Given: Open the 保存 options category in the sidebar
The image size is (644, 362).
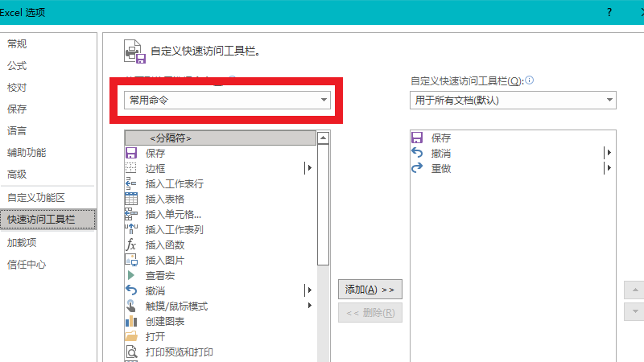Looking at the screenshot, I should [17, 109].
